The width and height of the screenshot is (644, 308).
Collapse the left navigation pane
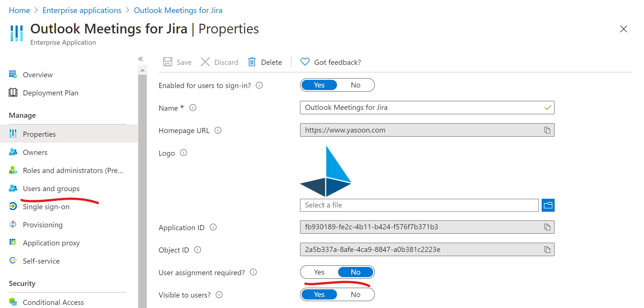point(141,59)
